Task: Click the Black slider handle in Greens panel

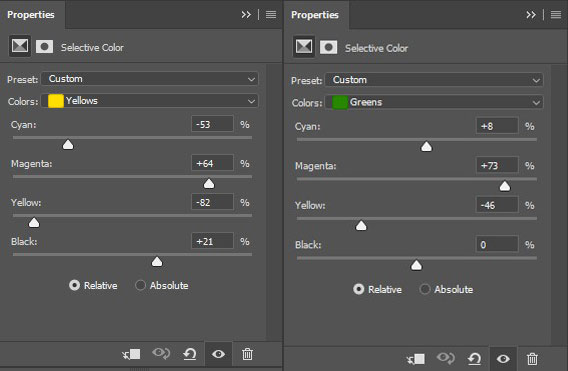Action: click(416, 265)
